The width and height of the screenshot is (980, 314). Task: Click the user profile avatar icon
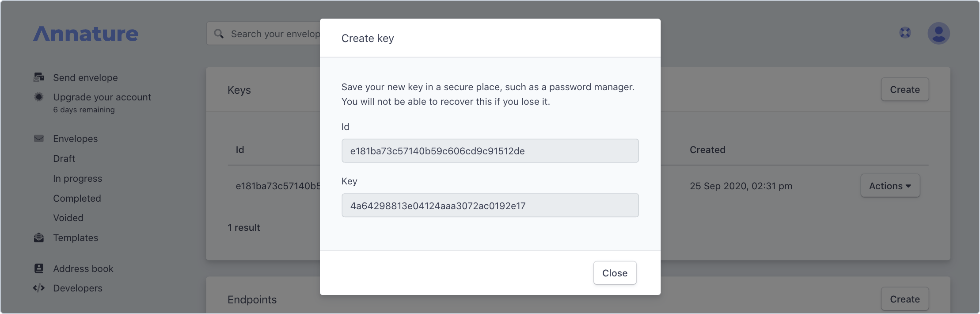939,33
